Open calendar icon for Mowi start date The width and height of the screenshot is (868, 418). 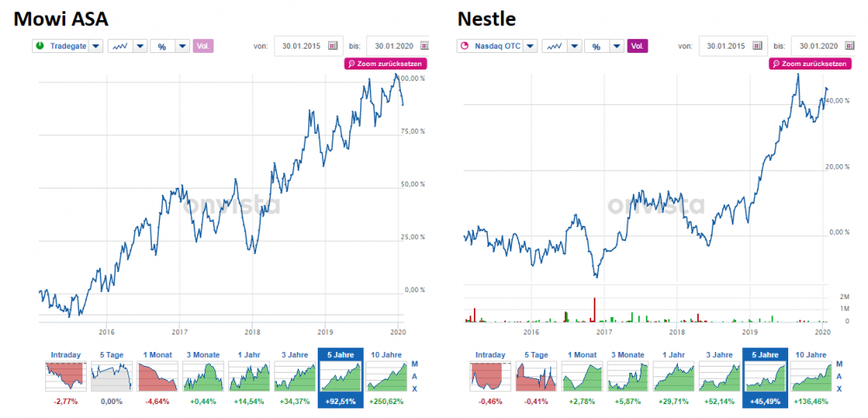[332, 46]
